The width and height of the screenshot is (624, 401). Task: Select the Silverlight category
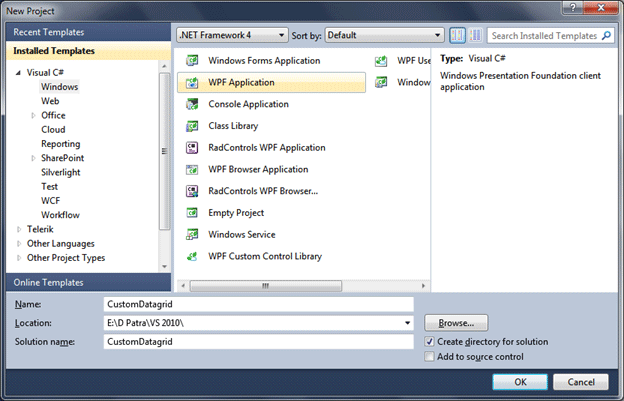(x=60, y=172)
